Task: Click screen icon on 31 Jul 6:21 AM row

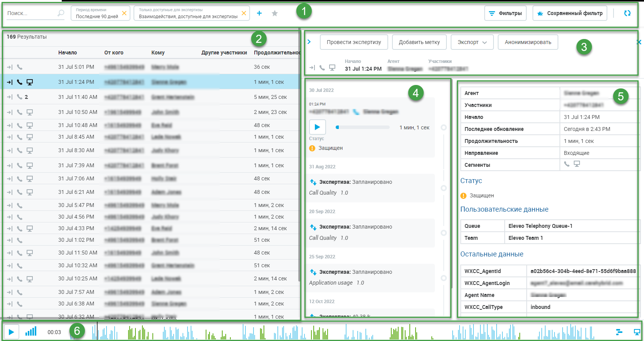Action: click(x=30, y=192)
